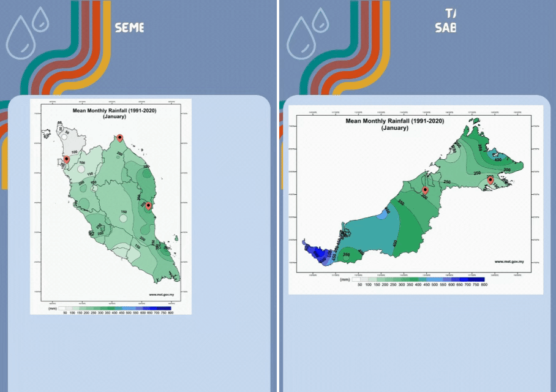Click the large water drop icon, right panel
Viewport: 556px width, 392px height.
pos(301,38)
